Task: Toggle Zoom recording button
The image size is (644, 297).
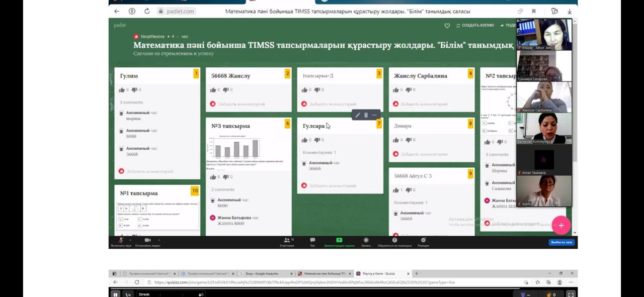Action: click(x=366, y=242)
